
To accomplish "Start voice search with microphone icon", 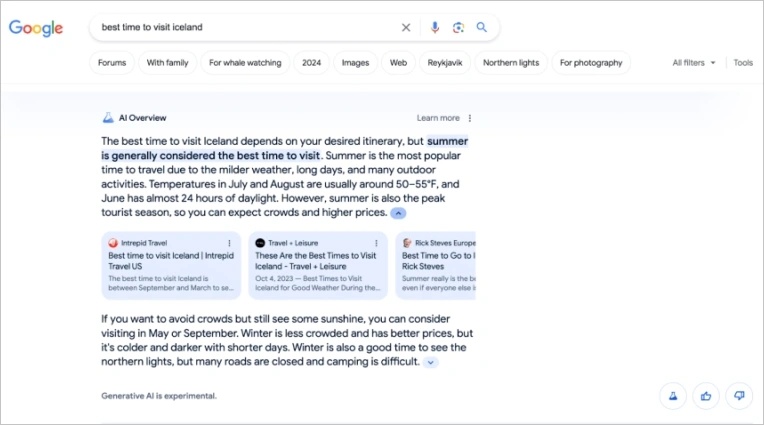I will click(x=435, y=27).
